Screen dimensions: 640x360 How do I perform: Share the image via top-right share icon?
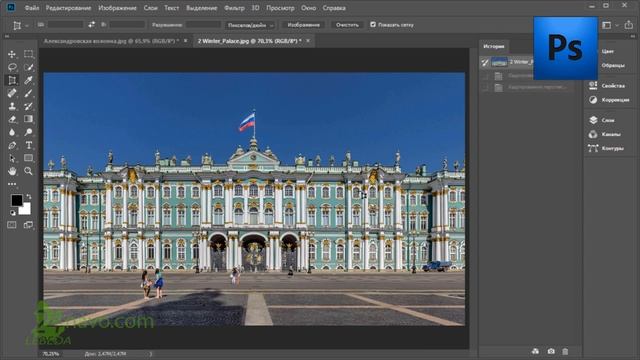[x=629, y=25]
